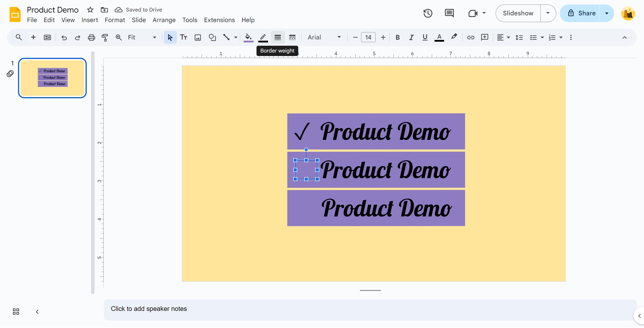Start a video call from camera icon

473,13
